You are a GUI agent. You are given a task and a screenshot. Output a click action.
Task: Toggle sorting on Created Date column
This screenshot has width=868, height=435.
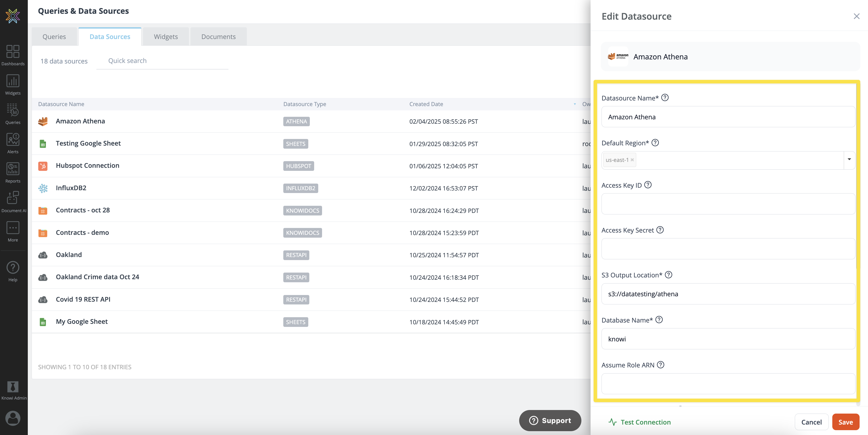(426, 104)
